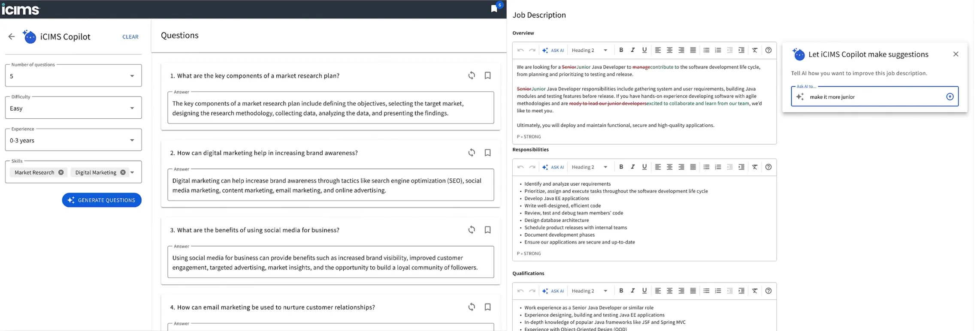Remove the Digital Marketing skill chip

coord(124,173)
